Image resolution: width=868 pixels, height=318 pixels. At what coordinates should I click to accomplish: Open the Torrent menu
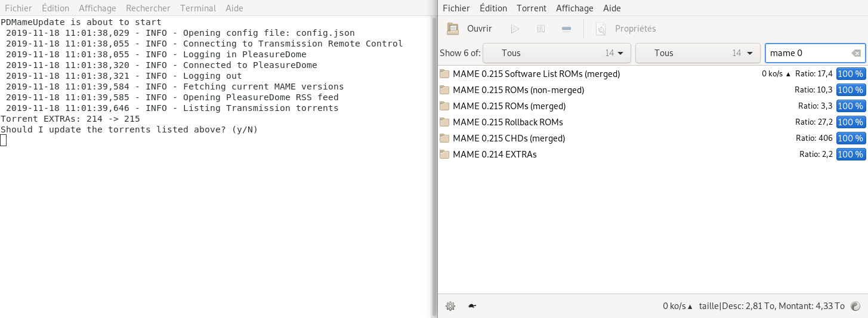click(532, 8)
